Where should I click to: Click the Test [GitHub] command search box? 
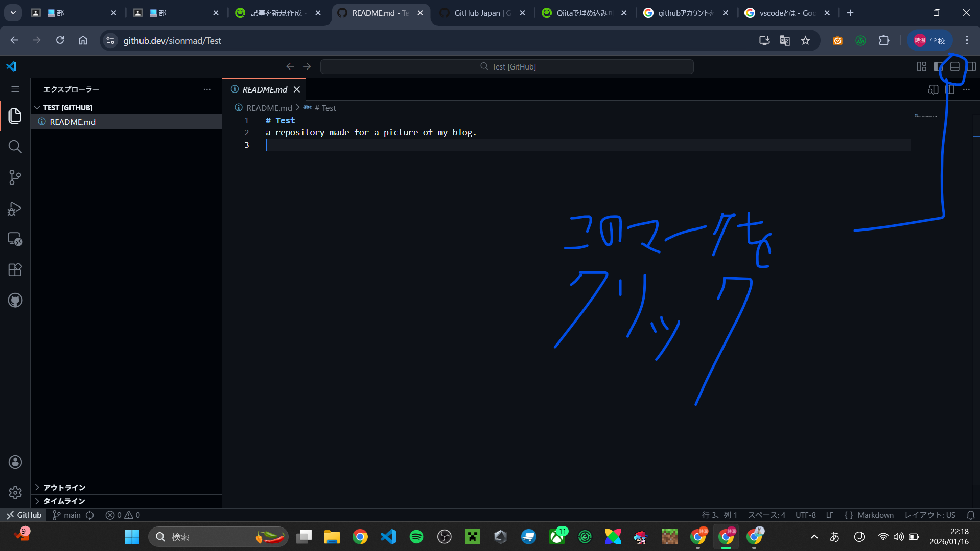point(507,66)
